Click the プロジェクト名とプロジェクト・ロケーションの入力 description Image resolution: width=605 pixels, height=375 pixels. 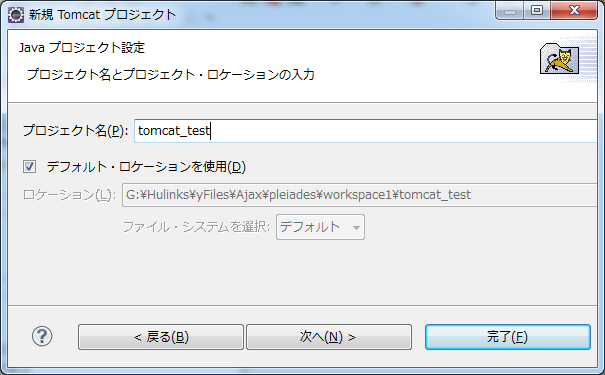[x=171, y=74]
